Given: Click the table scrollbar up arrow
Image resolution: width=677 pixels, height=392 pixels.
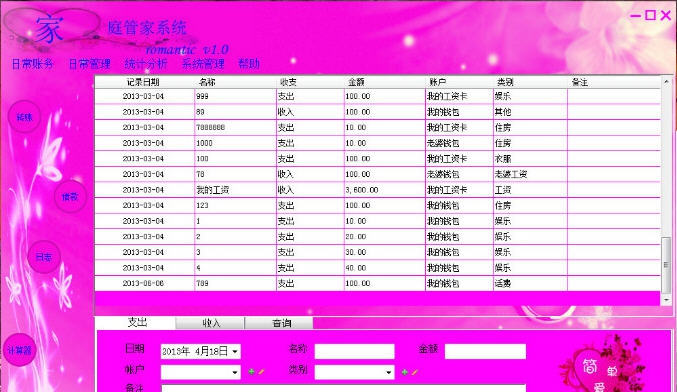Looking at the screenshot, I should [666, 82].
